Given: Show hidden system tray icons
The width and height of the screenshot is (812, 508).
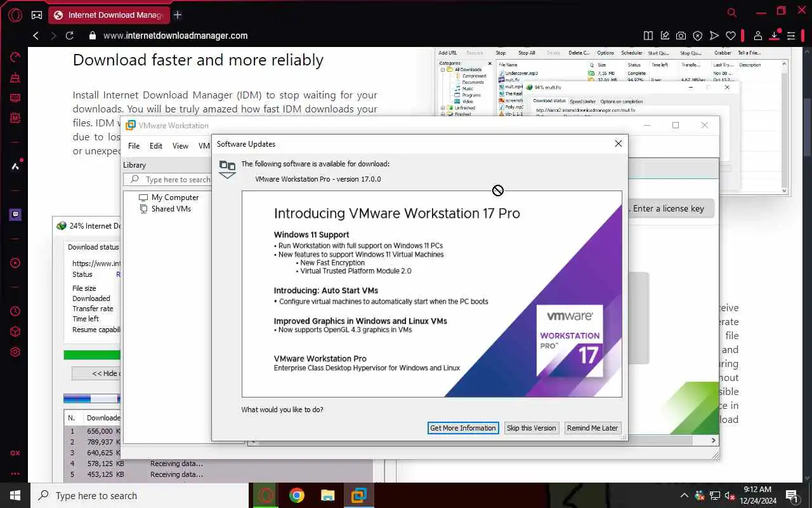Looking at the screenshot, I should (684, 495).
